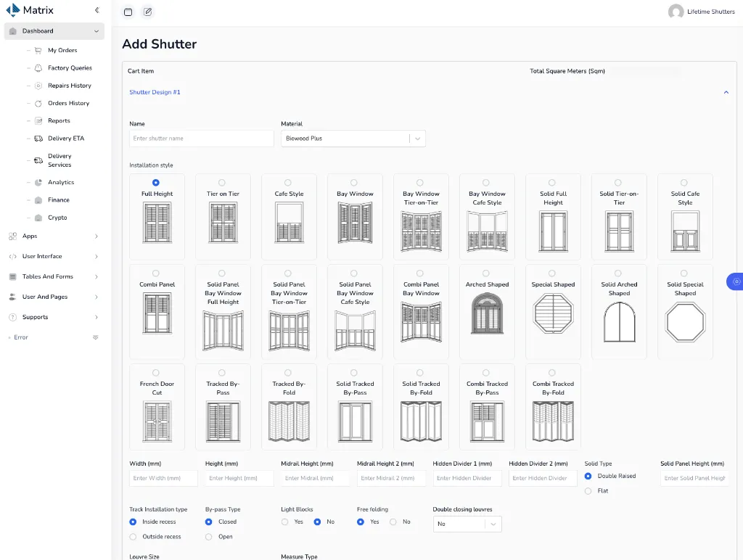Click the Delivery ETA truck icon
Viewport: 743px width, 560px height.
(x=38, y=139)
